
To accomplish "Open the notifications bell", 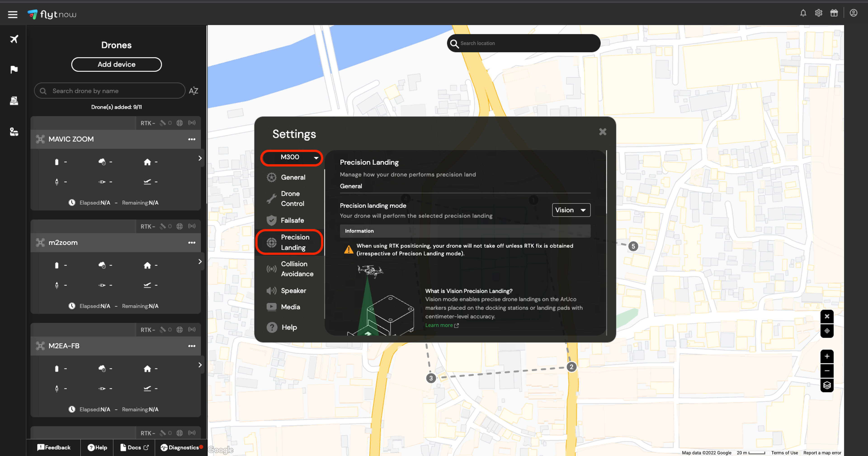I will (803, 13).
